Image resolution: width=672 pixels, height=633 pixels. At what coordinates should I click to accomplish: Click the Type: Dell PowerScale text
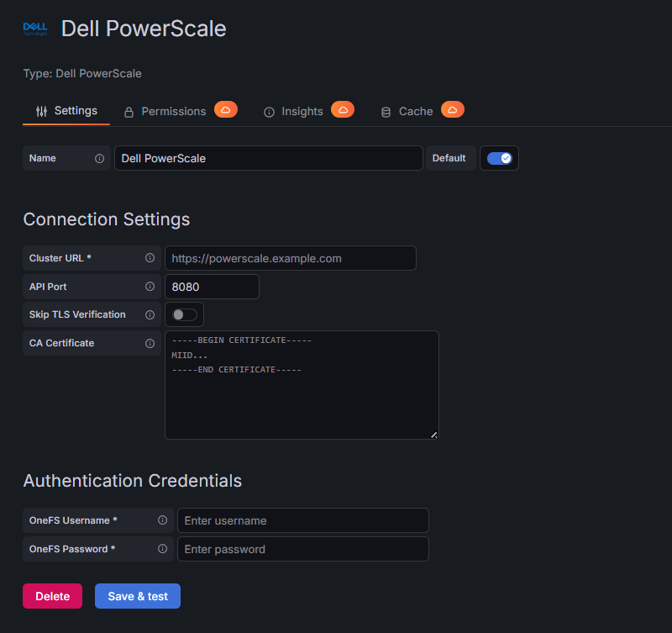point(82,74)
